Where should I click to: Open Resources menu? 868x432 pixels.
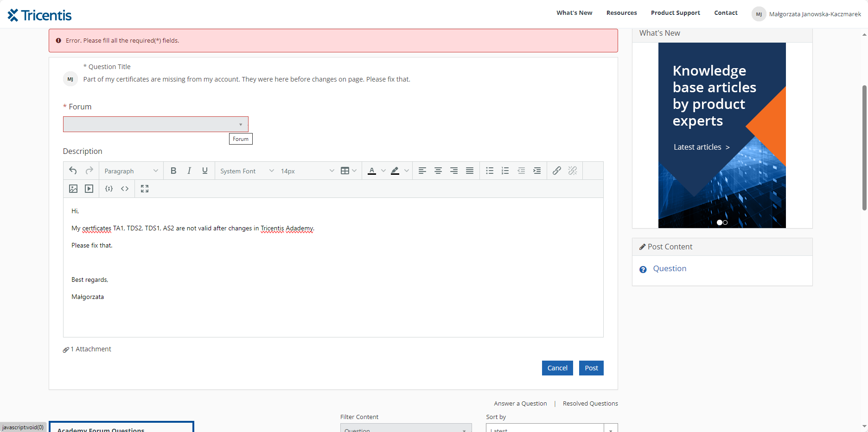(x=621, y=13)
